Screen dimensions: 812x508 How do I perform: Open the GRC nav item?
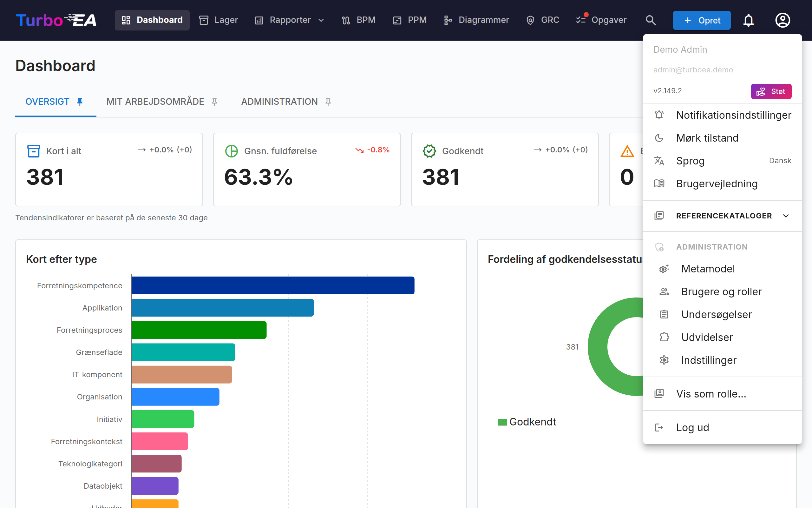click(x=543, y=20)
